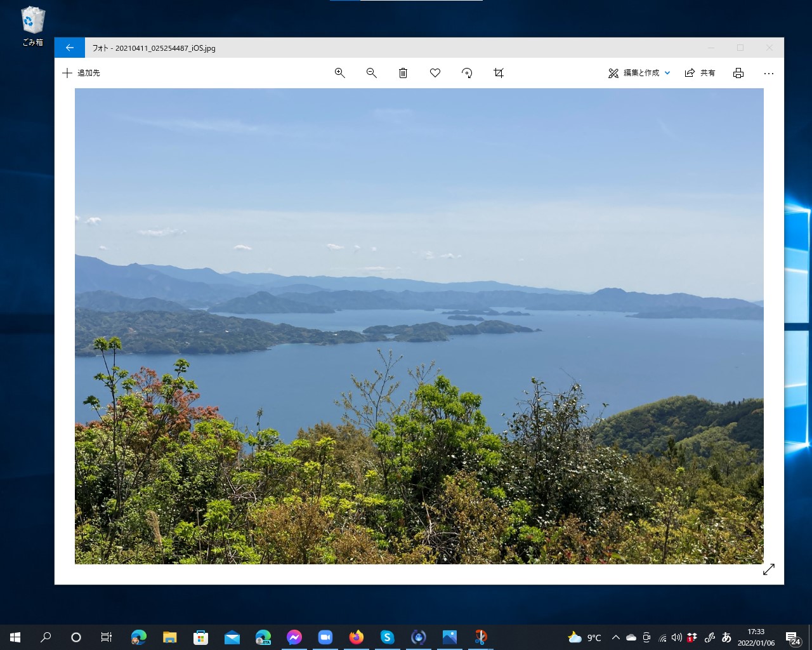
Task: Launch Microsoft Edge from the taskbar
Action: (x=138, y=637)
